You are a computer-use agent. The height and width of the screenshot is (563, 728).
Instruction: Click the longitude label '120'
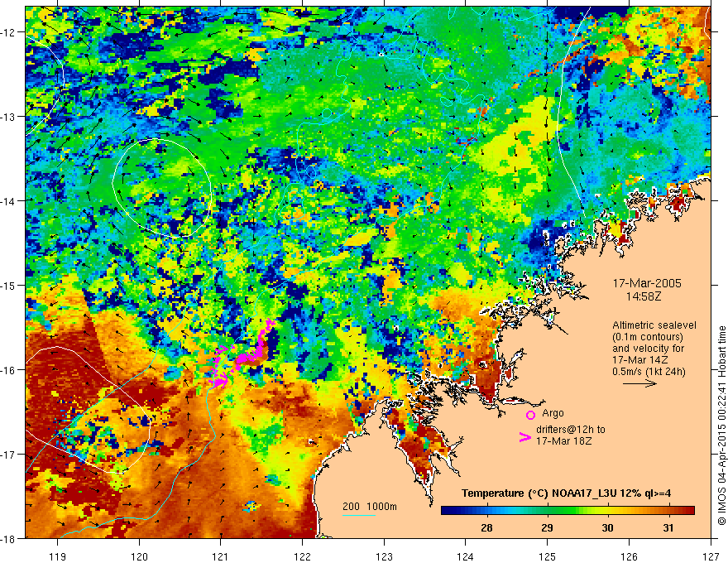(139, 556)
